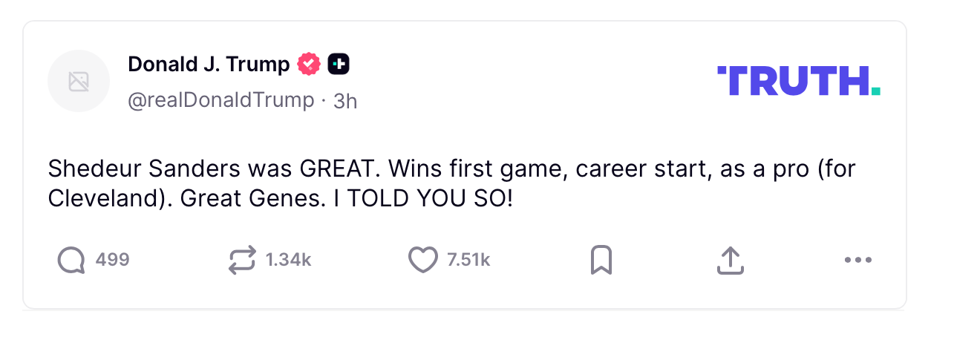980x340 pixels.
Task: Click the black Truth+ plus badge
Action: point(339,65)
